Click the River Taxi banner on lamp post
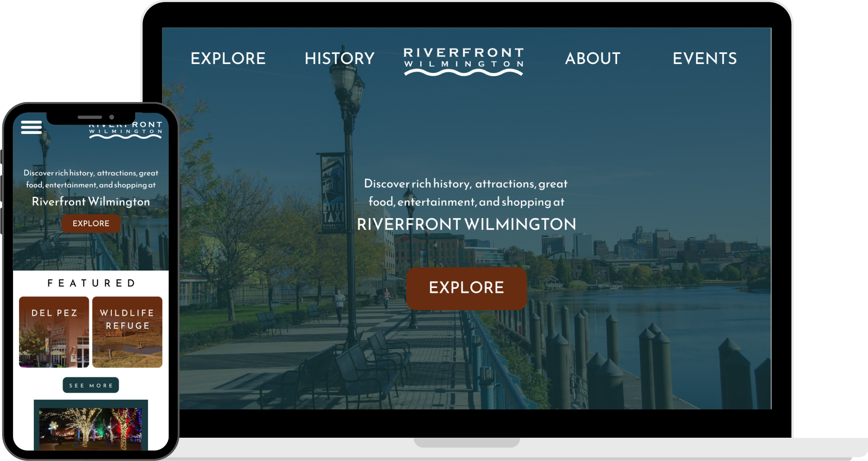The height and width of the screenshot is (461, 868). point(333,193)
